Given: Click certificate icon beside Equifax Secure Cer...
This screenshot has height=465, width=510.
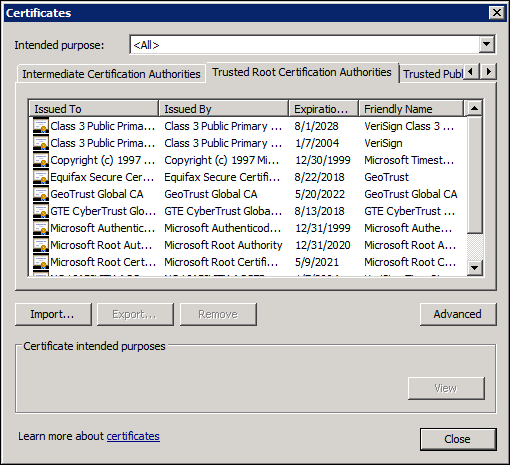Looking at the screenshot, I should [x=41, y=177].
